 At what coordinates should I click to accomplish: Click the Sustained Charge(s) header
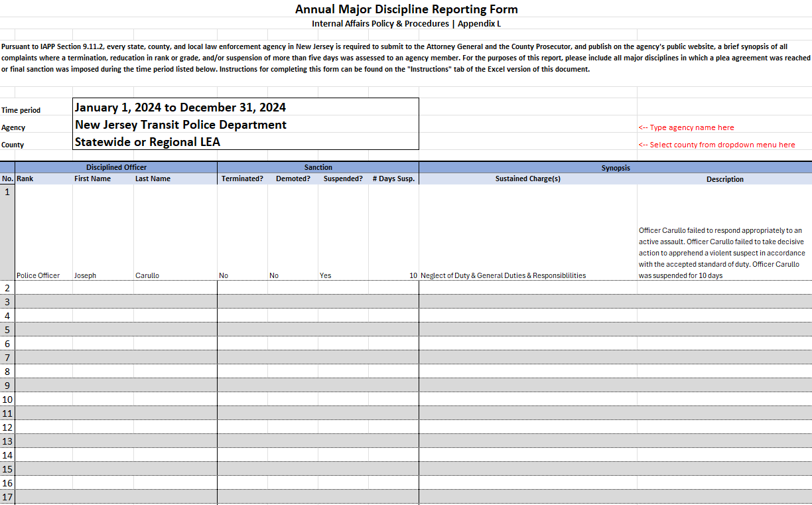(x=528, y=179)
